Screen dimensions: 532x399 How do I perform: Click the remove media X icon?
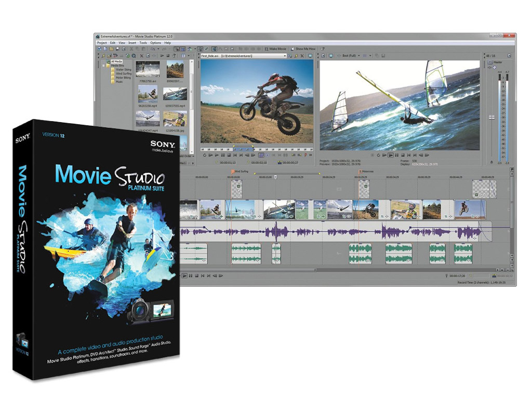tap(141, 56)
